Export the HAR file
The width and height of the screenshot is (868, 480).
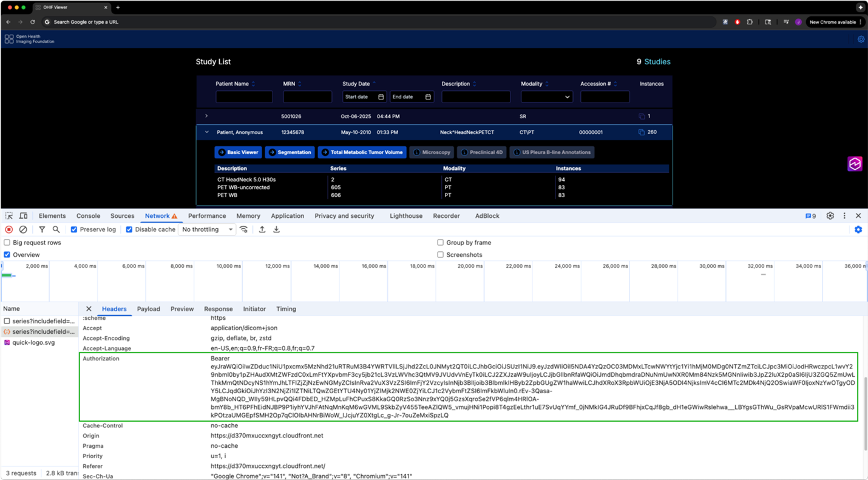point(276,229)
